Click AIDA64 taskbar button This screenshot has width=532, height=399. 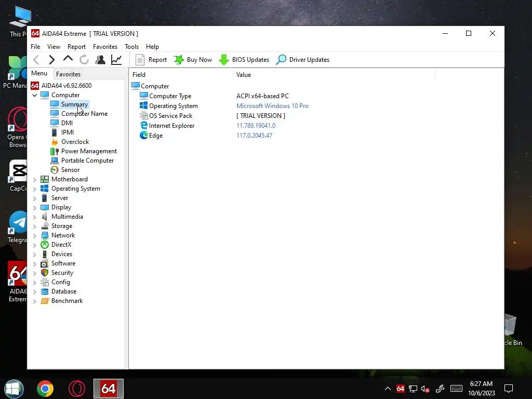[109, 389]
